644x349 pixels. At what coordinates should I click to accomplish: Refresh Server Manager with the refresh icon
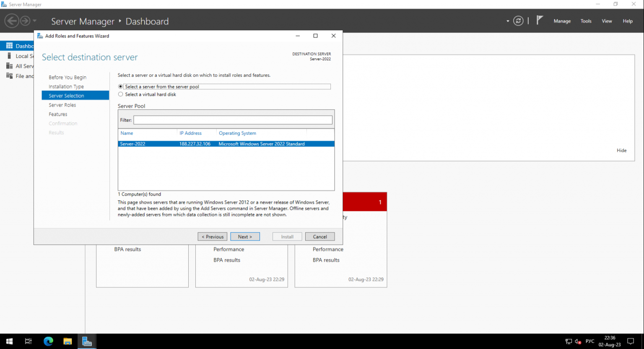[x=518, y=20]
